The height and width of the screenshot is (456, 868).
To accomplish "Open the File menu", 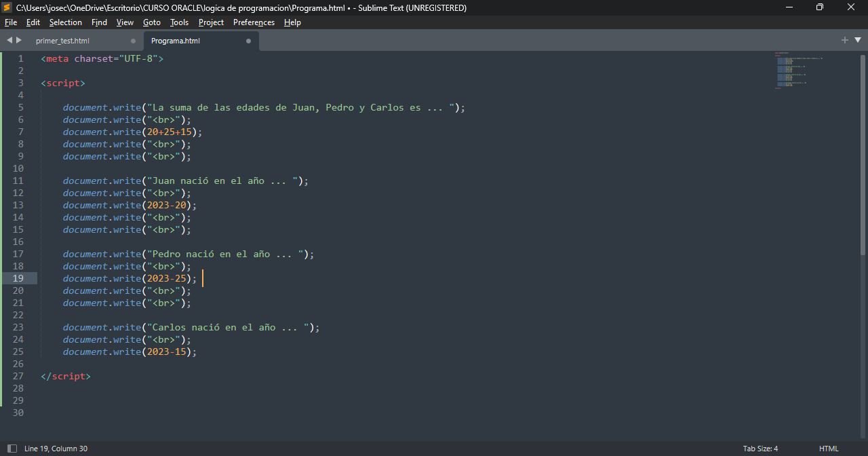I will click(11, 22).
